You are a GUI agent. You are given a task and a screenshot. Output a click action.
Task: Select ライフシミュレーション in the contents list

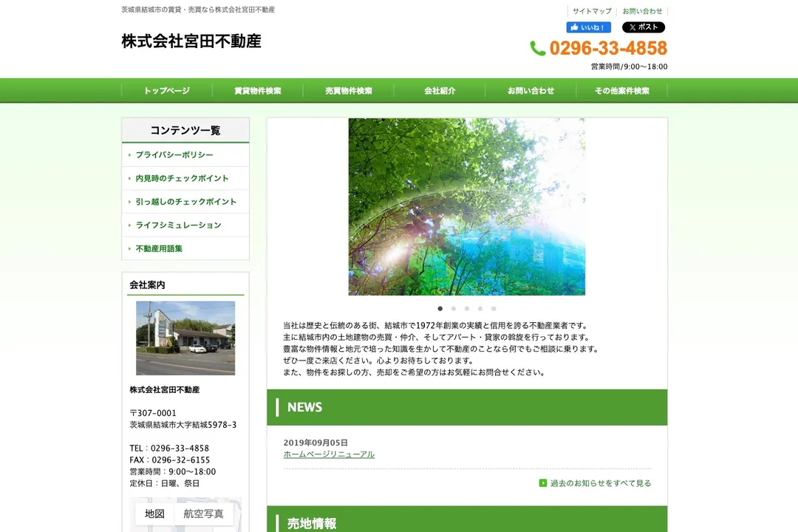[x=178, y=225]
